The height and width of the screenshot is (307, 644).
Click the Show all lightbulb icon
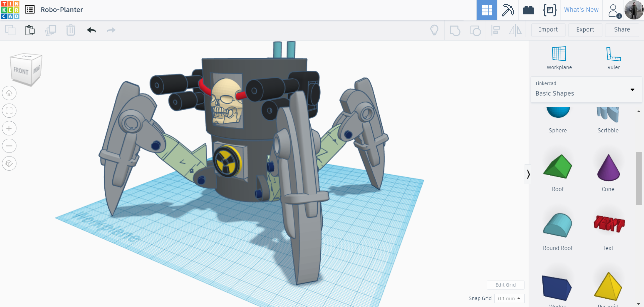click(434, 30)
